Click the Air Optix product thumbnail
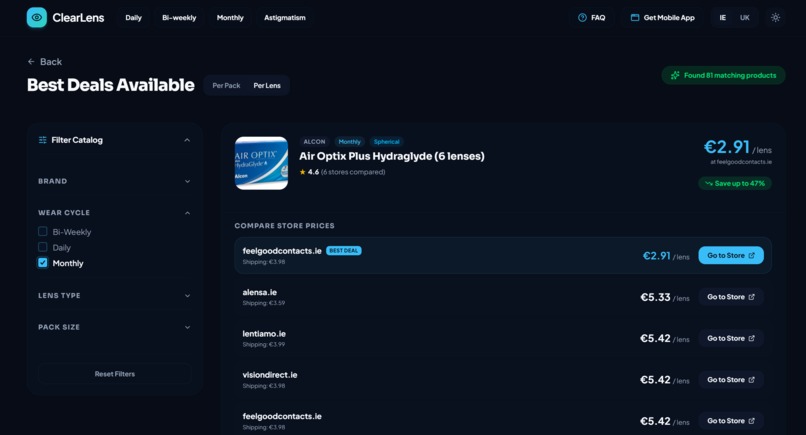Image resolution: width=806 pixels, height=435 pixels. [261, 163]
